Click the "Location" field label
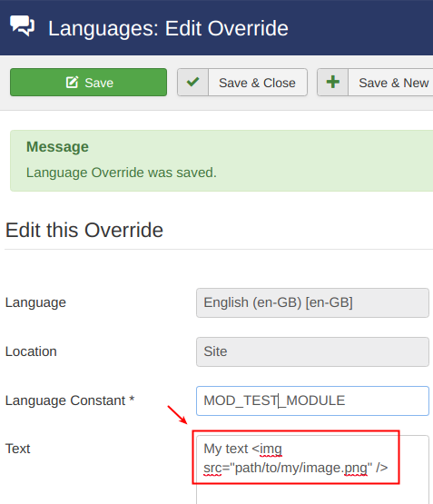This screenshot has width=433, height=504. pyautogui.click(x=31, y=351)
